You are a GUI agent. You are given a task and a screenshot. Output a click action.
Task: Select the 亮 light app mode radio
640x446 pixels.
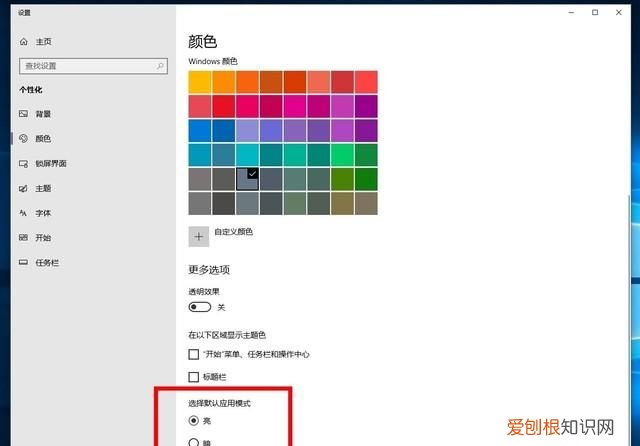point(194,420)
